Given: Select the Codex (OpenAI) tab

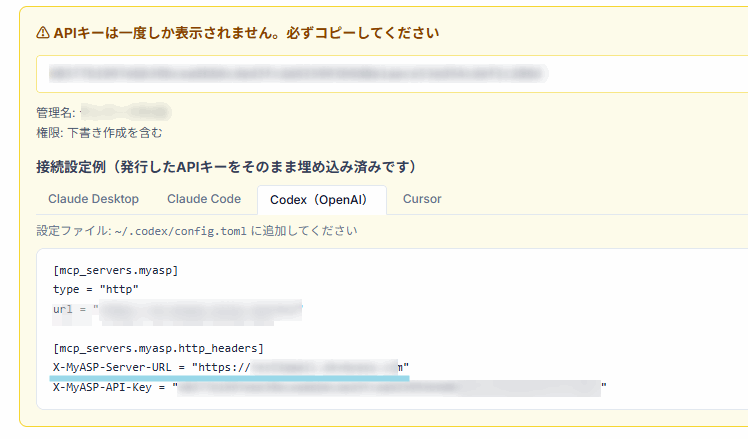Looking at the screenshot, I should [x=321, y=200].
